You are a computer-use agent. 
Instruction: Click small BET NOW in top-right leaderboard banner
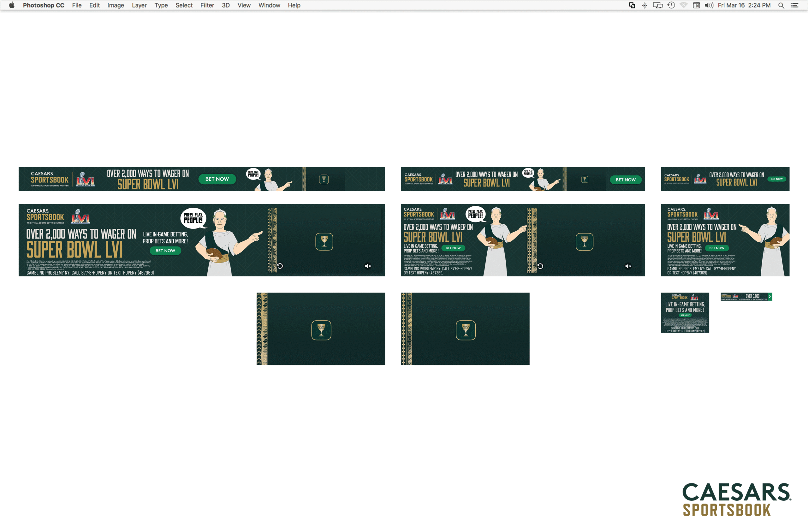pyautogui.click(x=777, y=179)
